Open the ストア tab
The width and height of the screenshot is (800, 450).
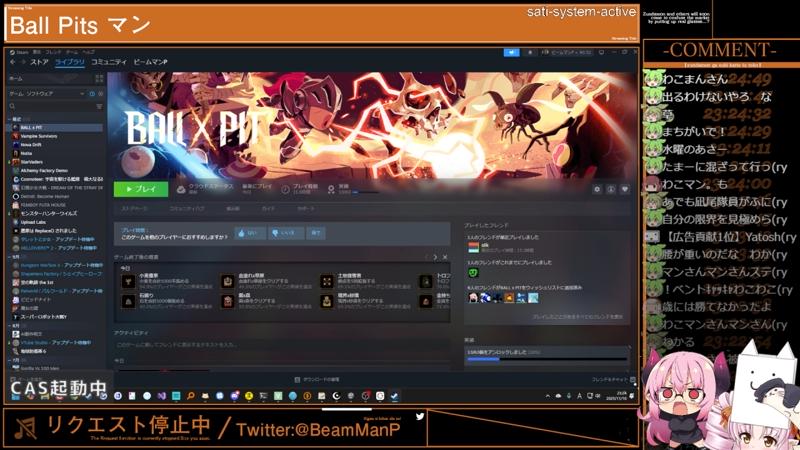(x=39, y=62)
